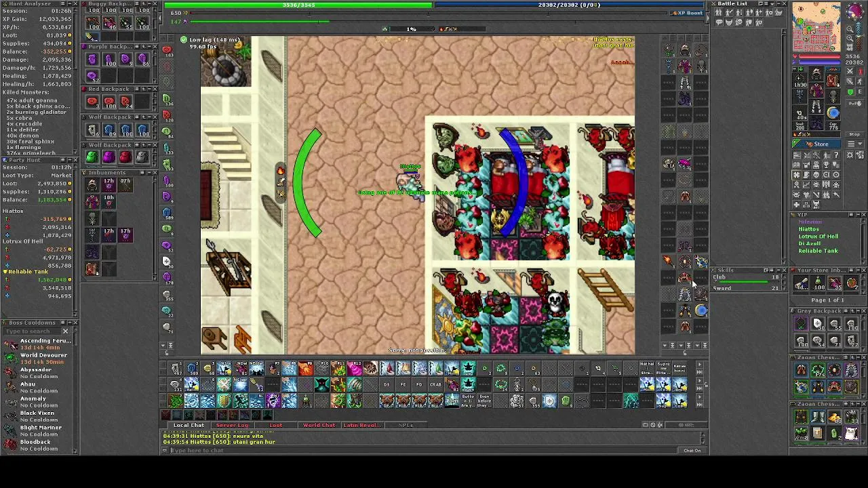Open the backpack equipment slot
Image resolution: width=868 pixels, height=488 pixels.
pyautogui.click(x=833, y=81)
